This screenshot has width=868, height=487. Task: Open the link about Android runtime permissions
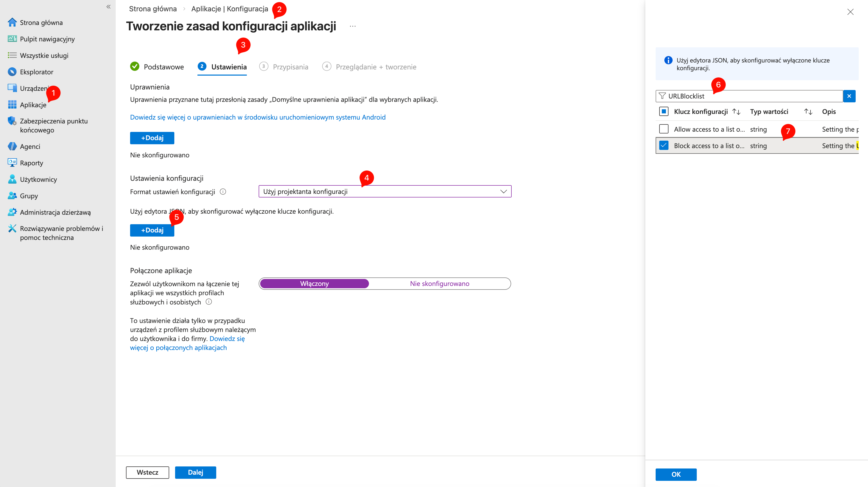pos(258,117)
